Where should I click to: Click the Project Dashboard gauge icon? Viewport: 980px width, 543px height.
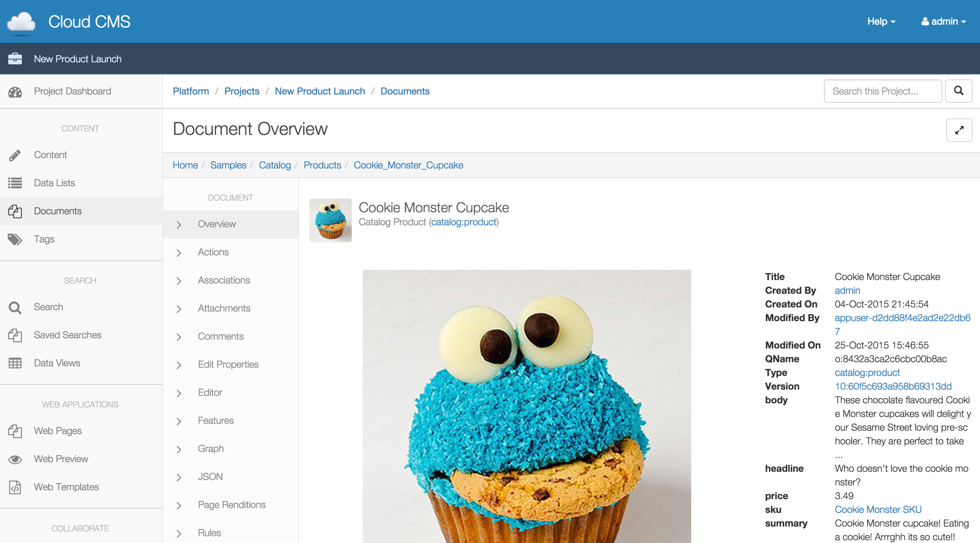[x=15, y=92]
